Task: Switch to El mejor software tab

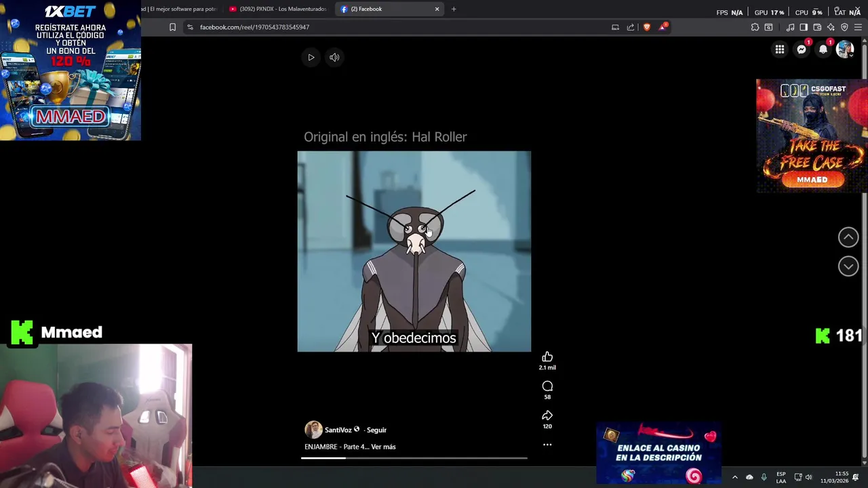Action: 178,9
